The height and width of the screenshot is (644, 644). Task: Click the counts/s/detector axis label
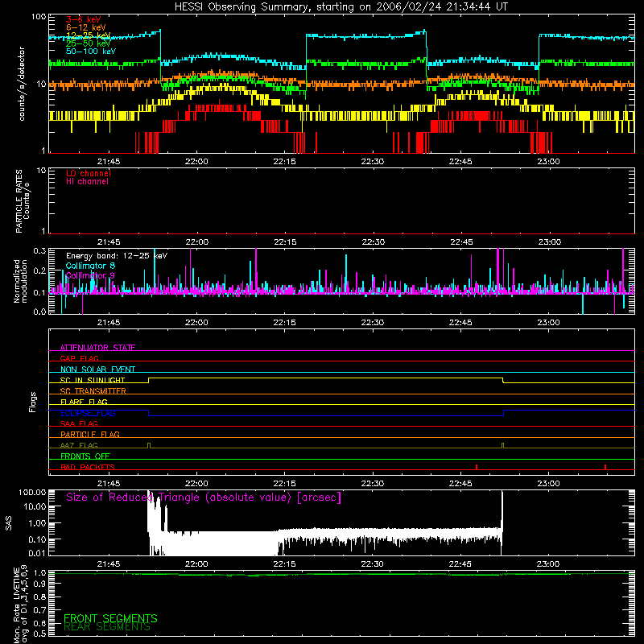coord(22,84)
